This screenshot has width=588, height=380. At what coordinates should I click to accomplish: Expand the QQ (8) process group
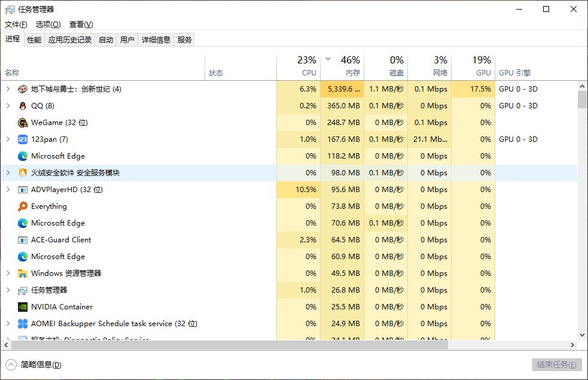pos(8,106)
